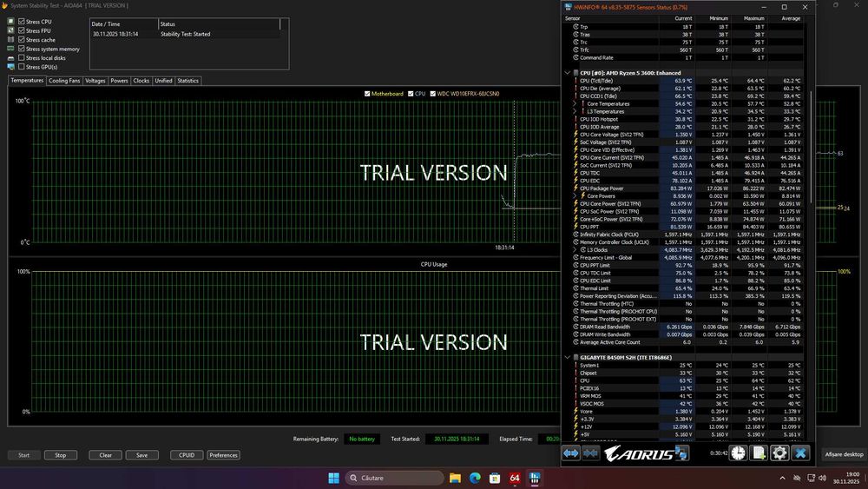Uncheck Stress CPU checkbox
868x489 pixels.
(x=22, y=22)
